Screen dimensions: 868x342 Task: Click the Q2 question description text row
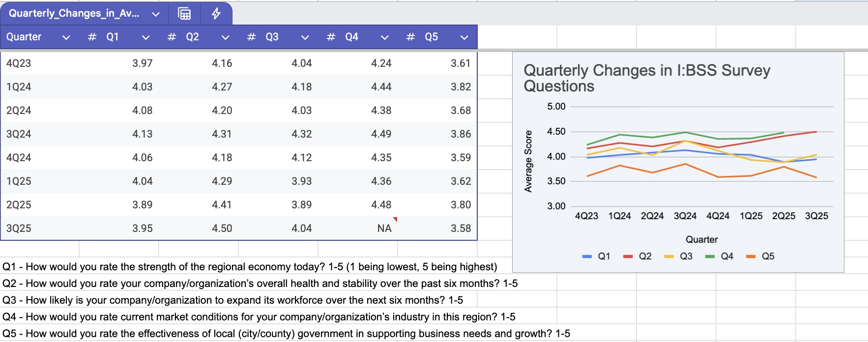(x=260, y=284)
